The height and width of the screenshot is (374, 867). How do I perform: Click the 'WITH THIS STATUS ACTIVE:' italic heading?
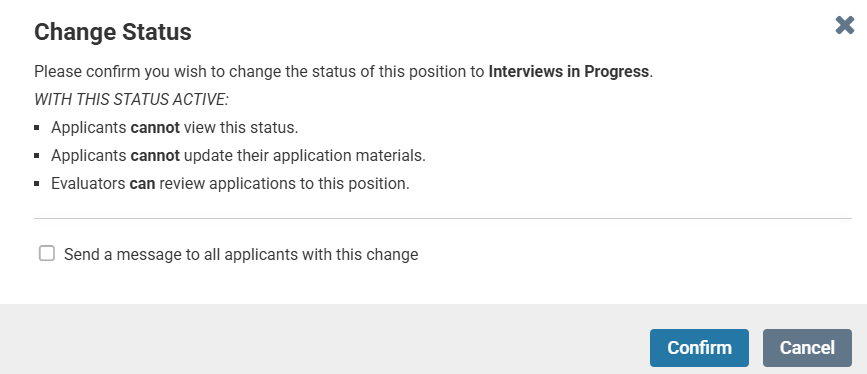coord(132,100)
